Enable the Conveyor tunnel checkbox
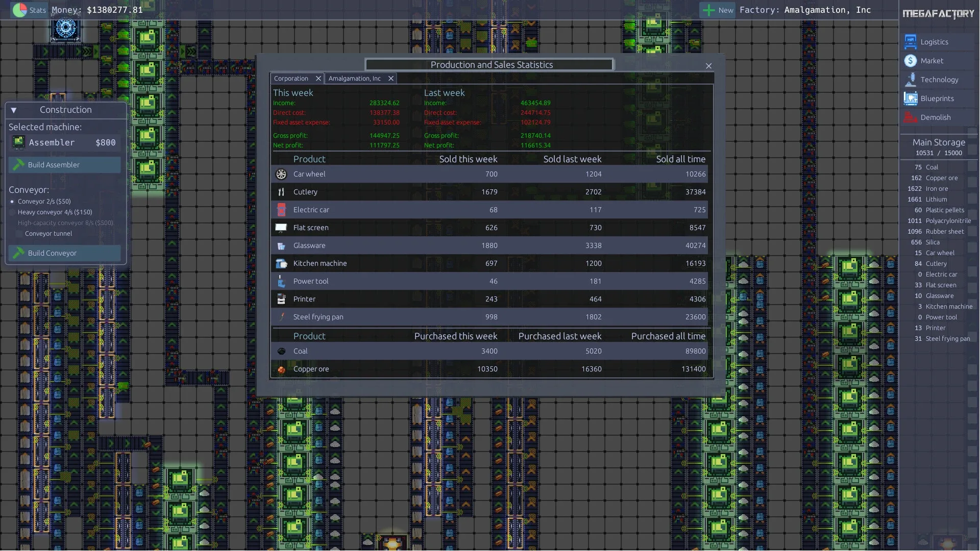980x551 pixels. tap(19, 234)
